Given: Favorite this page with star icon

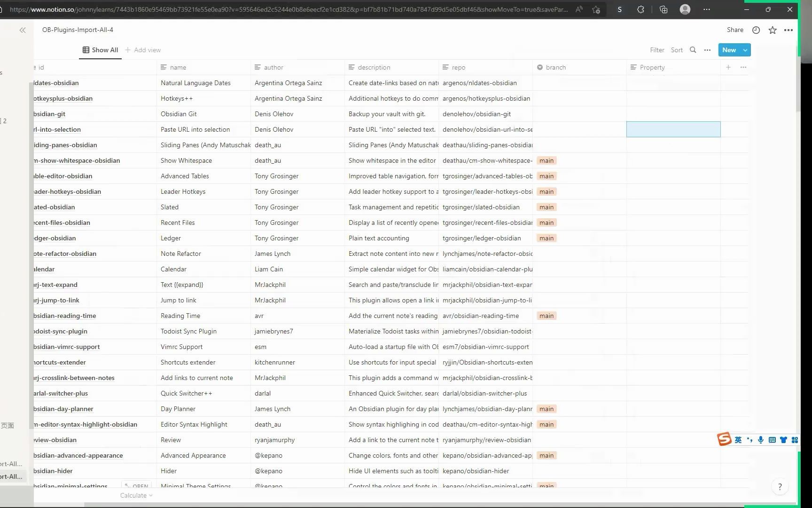Looking at the screenshot, I should pyautogui.click(x=773, y=30).
